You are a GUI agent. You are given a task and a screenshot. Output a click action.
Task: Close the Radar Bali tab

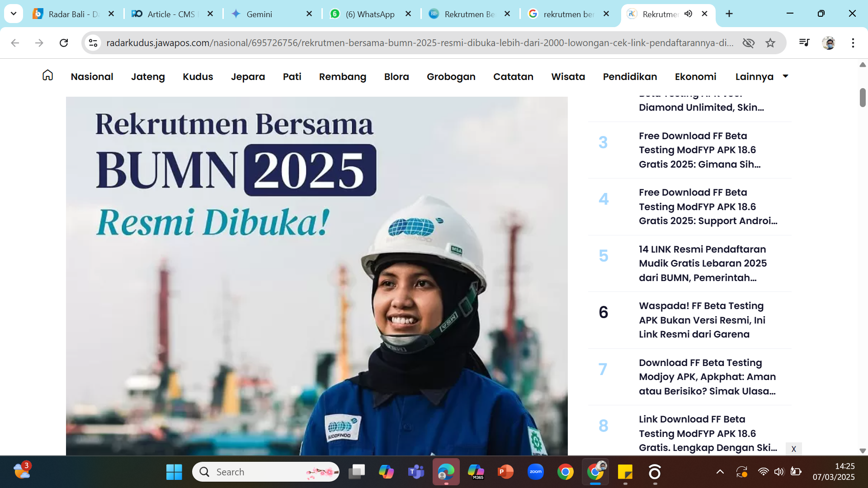point(111,14)
